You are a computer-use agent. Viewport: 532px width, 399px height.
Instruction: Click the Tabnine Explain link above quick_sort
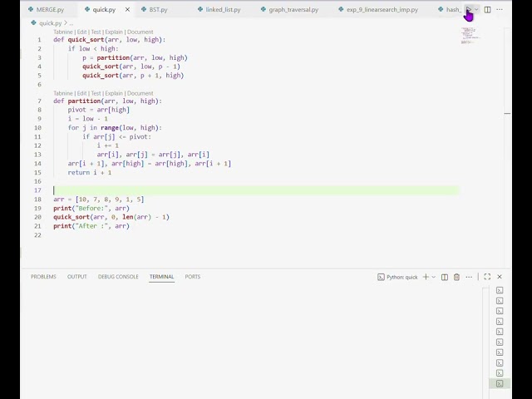coord(115,32)
